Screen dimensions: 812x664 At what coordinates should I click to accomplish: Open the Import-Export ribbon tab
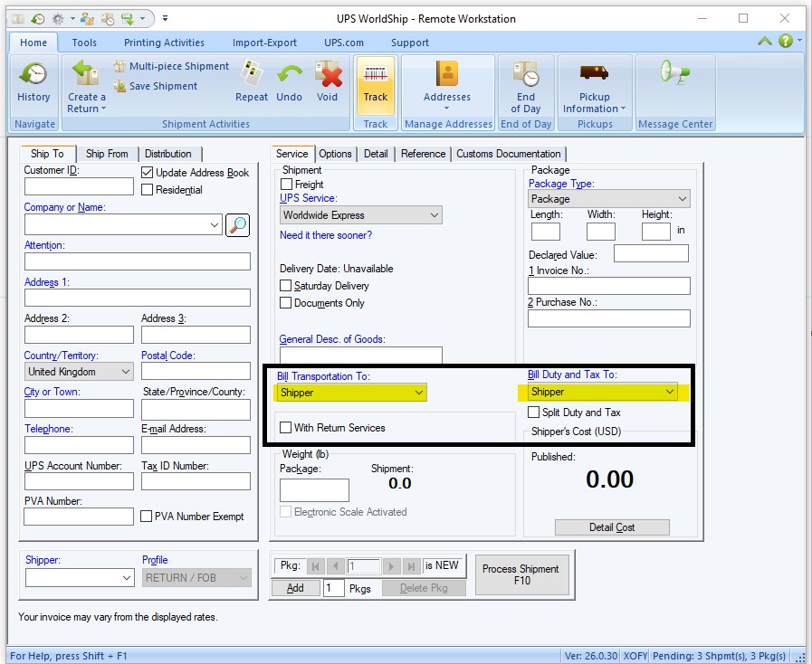coord(264,43)
